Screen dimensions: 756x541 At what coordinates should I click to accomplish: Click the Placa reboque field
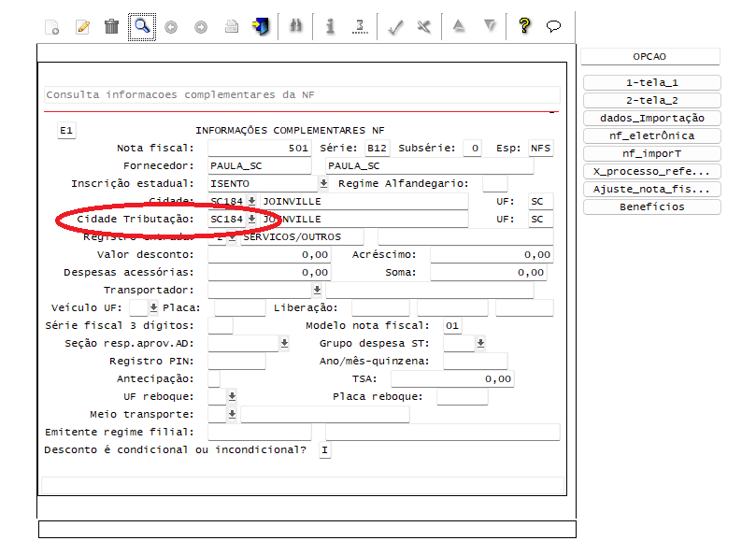pos(463,396)
